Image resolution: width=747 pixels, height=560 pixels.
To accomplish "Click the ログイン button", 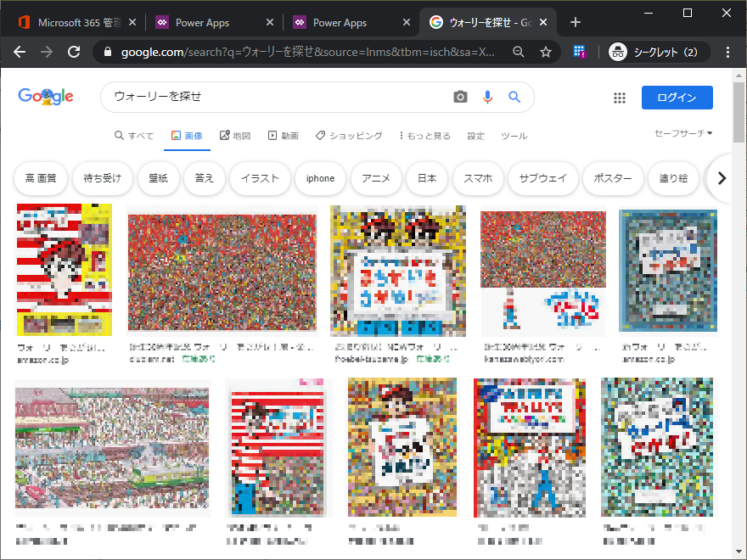I will pyautogui.click(x=677, y=98).
